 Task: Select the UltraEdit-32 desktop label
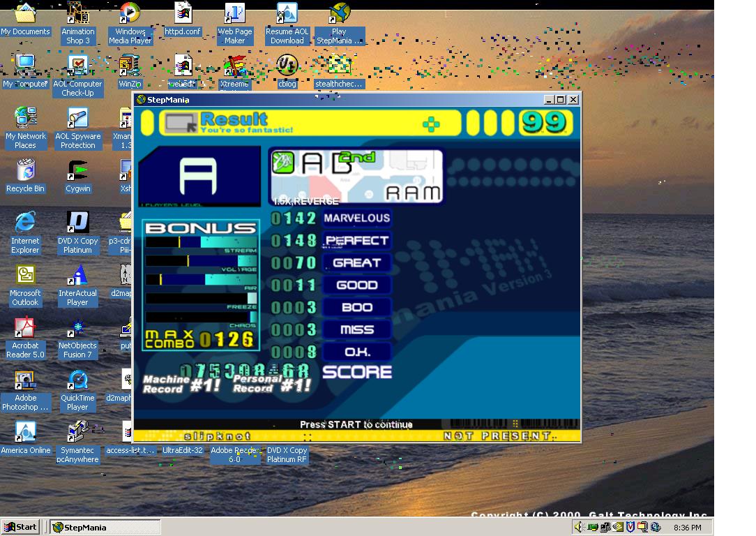point(182,450)
